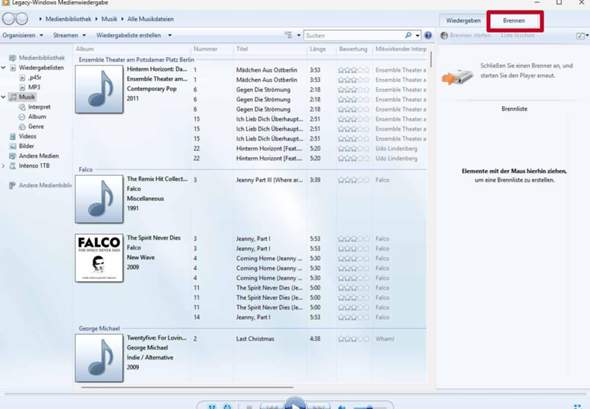Screen dimensions: 590x409
Task: Click Medienbibliothek in the breadcrumb
Action: point(68,19)
